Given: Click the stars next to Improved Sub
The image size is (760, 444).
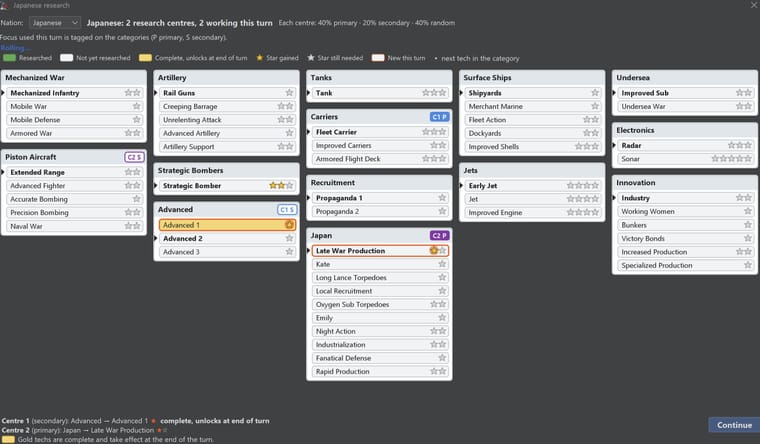Looking at the screenshot, I should (744, 93).
